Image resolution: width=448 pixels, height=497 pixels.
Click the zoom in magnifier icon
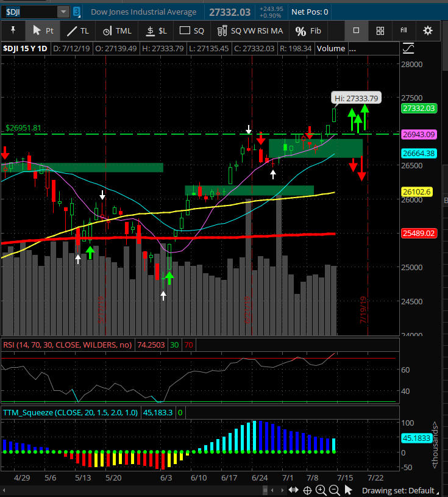(321, 491)
